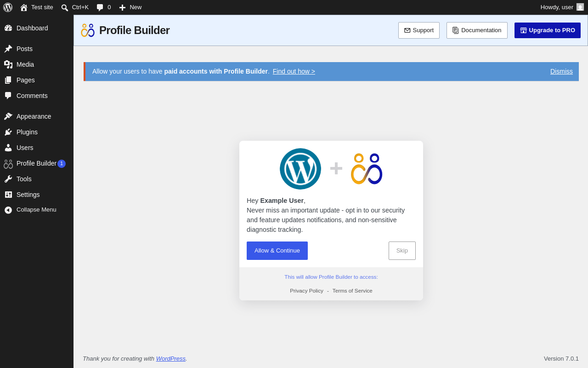Open the Documentation button
The width and height of the screenshot is (588, 368).
477,30
